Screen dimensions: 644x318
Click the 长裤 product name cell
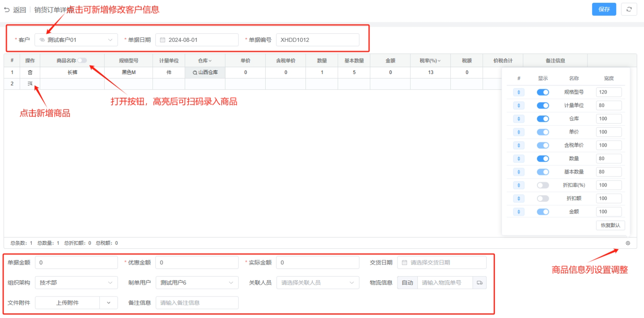72,72
